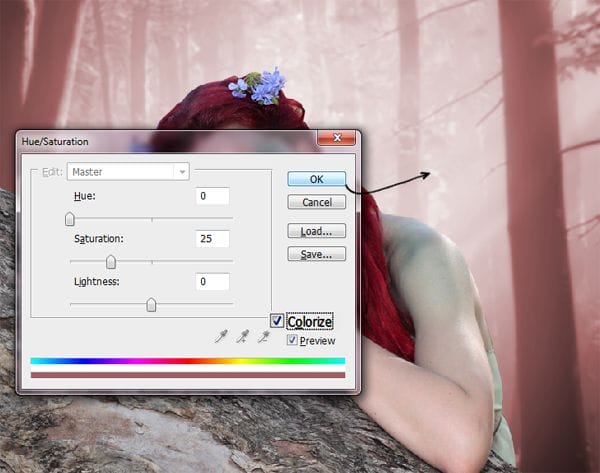This screenshot has height=473, width=600.
Task: Click the Lightness: label
Action: [96, 282]
